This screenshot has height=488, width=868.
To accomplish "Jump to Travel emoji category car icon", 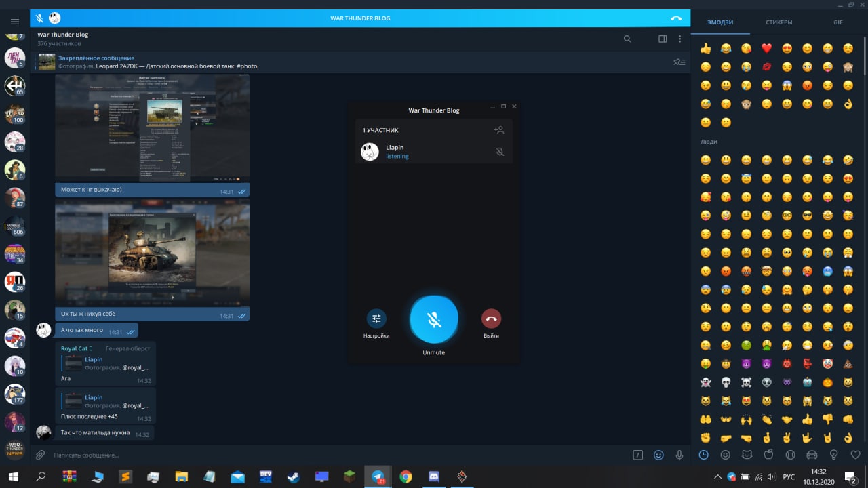I will click(x=812, y=455).
